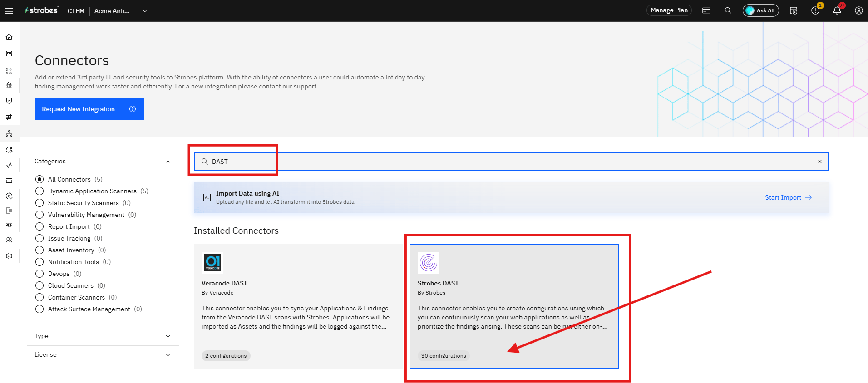The image size is (868, 383).
Task: Open the hamburger menu in the header
Action: [x=9, y=11]
